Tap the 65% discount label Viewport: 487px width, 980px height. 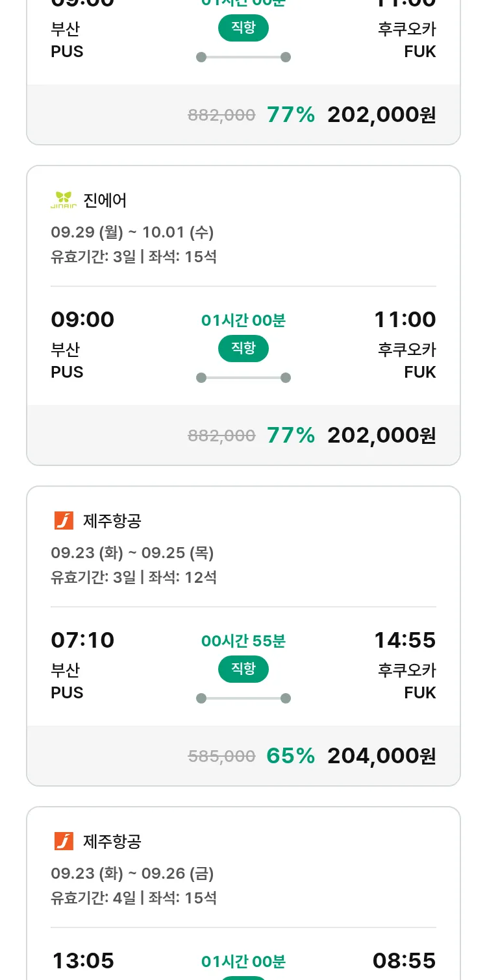[290, 755]
